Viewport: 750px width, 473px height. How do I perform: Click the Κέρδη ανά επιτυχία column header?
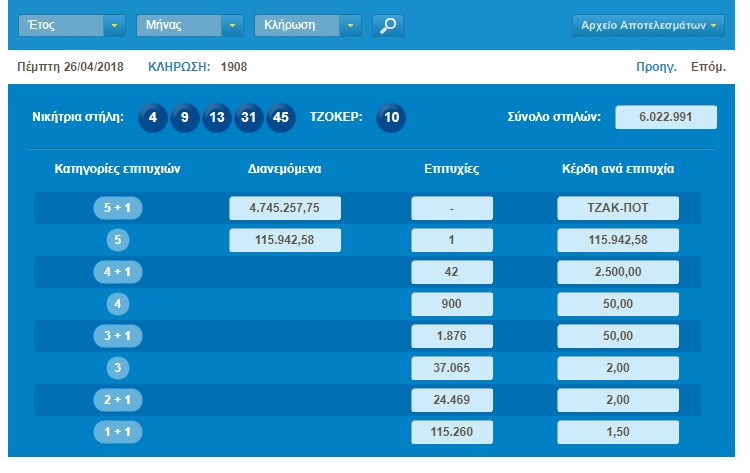(618, 169)
